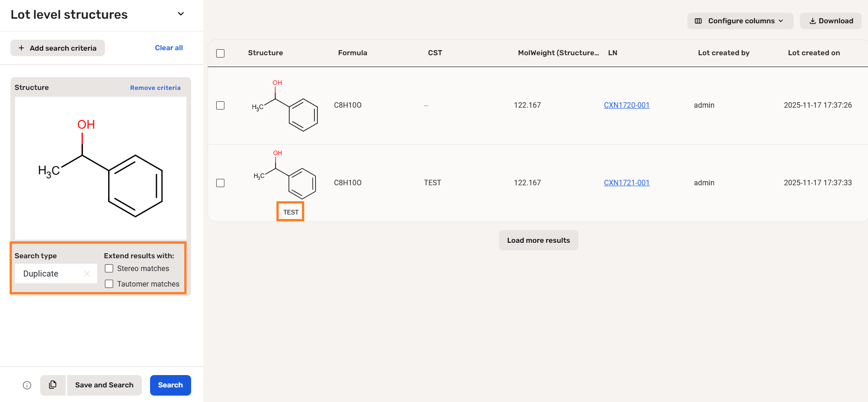Sort by the Formula column header
868x402 pixels.
tap(352, 53)
